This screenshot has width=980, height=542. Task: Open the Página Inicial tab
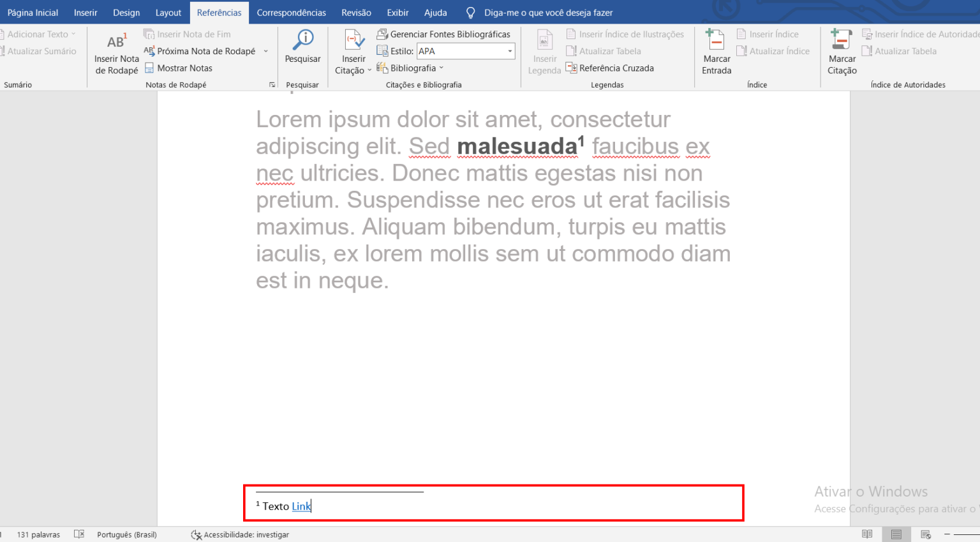point(33,13)
